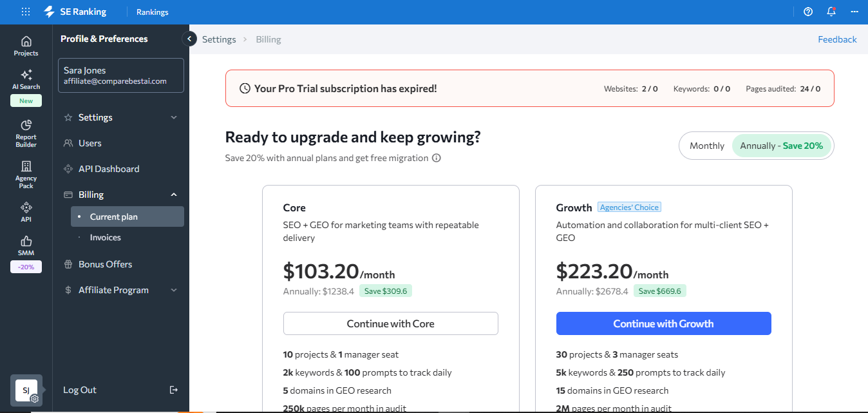Select Annually - Save 20% billing
The height and width of the screenshot is (413, 868).
(x=782, y=146)
